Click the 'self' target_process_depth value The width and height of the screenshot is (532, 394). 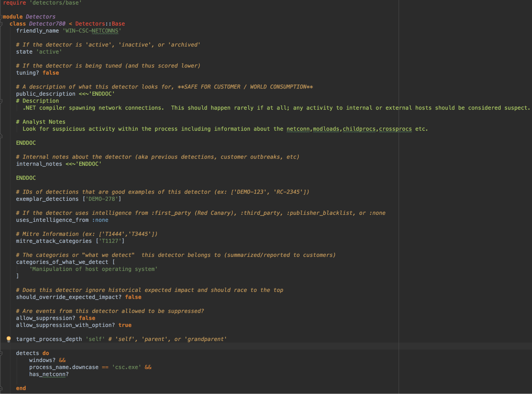[x=95, y=339]
